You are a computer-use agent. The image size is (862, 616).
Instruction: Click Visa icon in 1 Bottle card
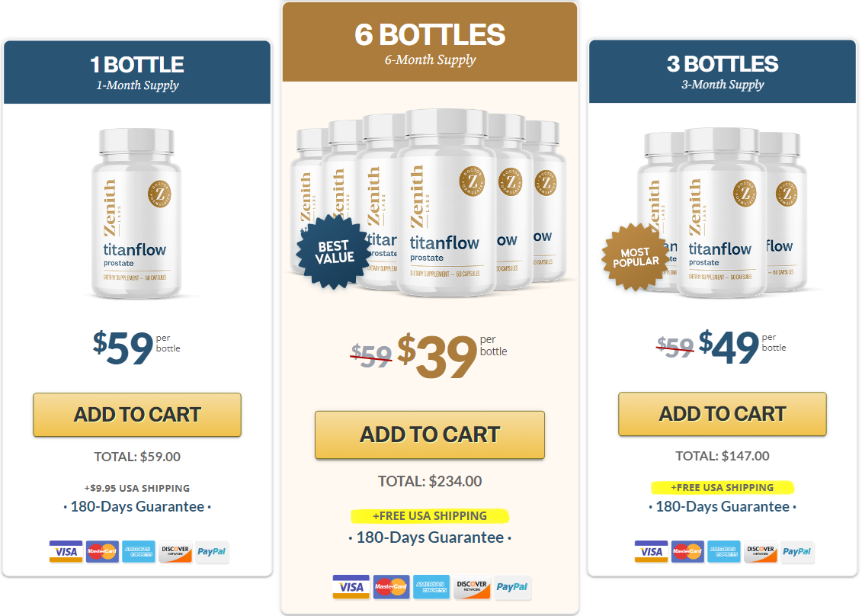pos(66,552)
